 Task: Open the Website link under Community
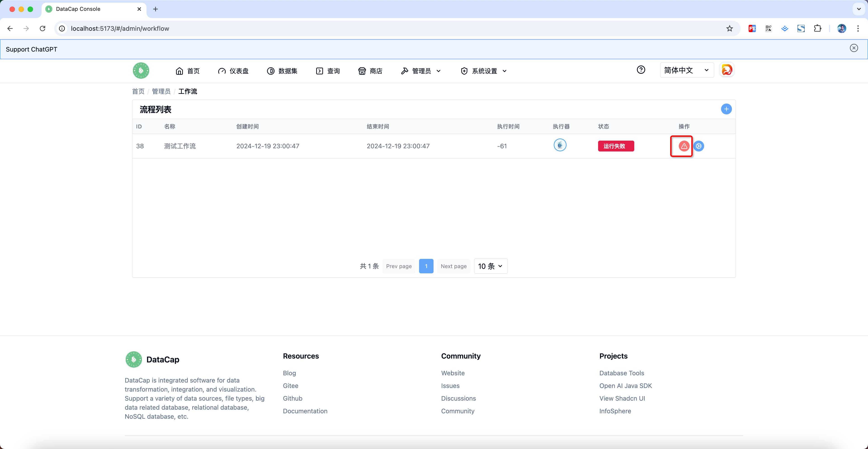(453, 373)
